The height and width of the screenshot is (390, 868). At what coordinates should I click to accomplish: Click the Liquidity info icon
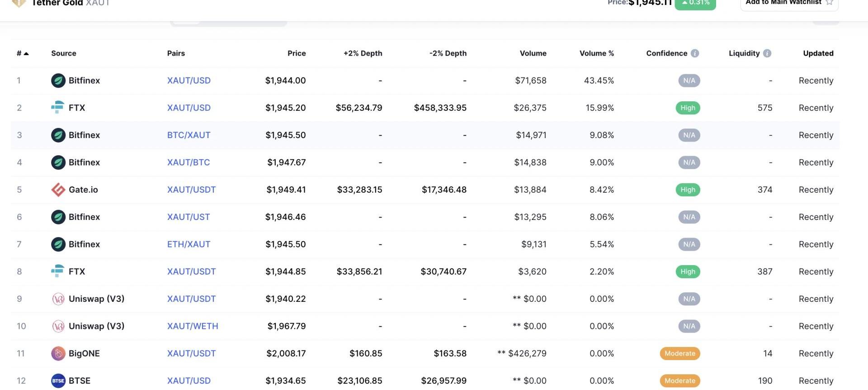pos(767,53)
